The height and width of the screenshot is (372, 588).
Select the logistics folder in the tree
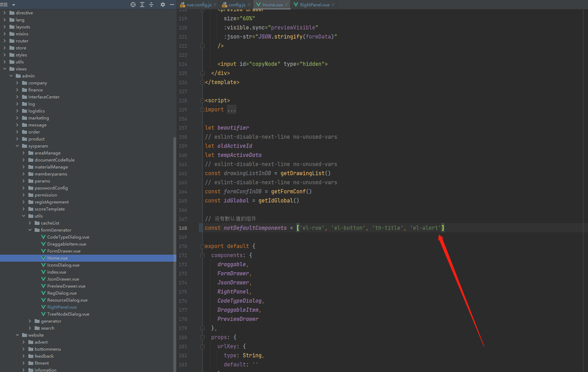[36, 111]
